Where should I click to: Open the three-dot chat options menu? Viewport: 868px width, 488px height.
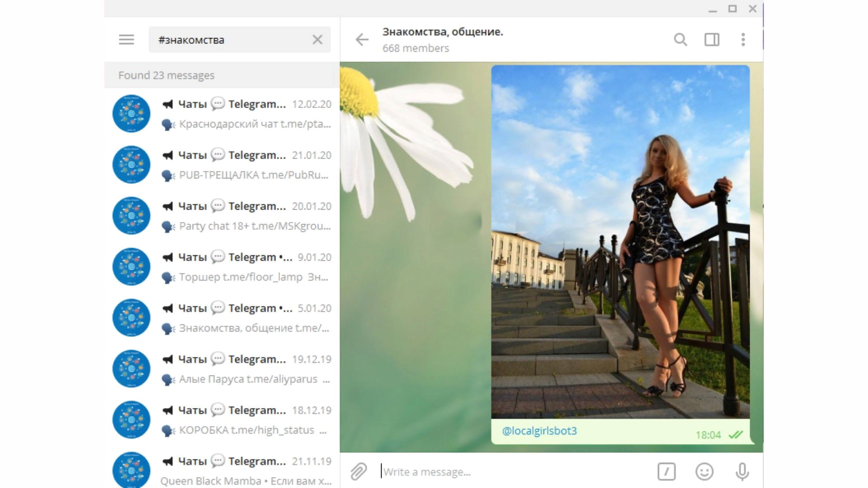743,40
